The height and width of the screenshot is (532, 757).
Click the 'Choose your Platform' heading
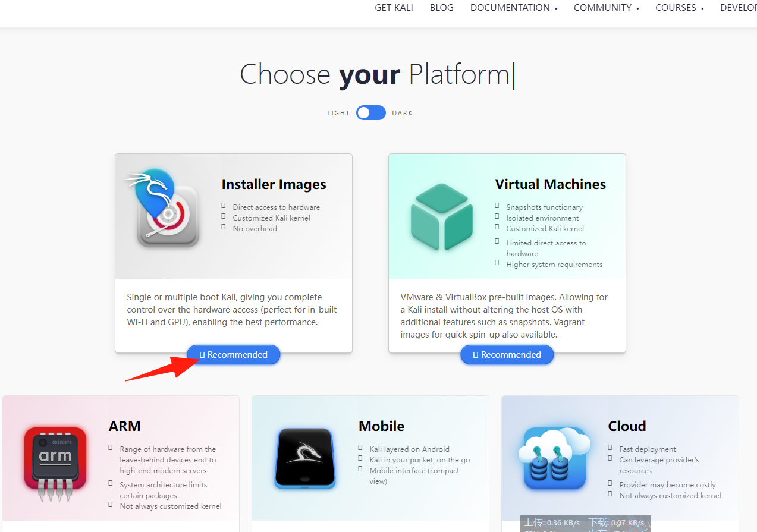(376, 75)
